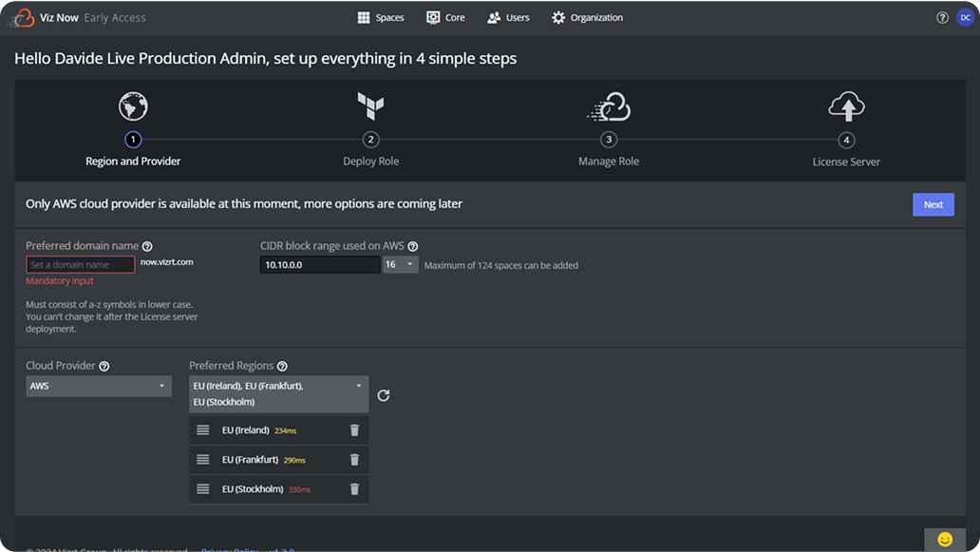Viewport: 980px width, 552px height.
Task: Click the cloud upload License Server icon
Action: [x=846, y=106]
